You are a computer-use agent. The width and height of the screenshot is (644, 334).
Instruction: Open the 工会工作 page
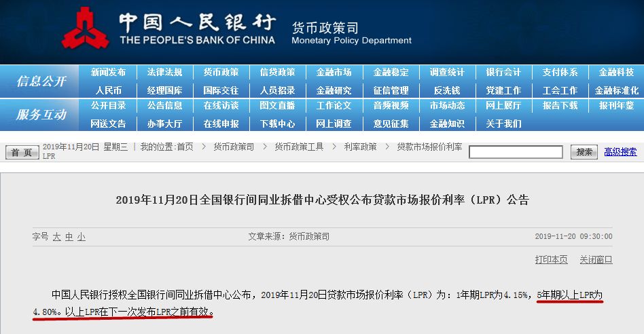560,90
